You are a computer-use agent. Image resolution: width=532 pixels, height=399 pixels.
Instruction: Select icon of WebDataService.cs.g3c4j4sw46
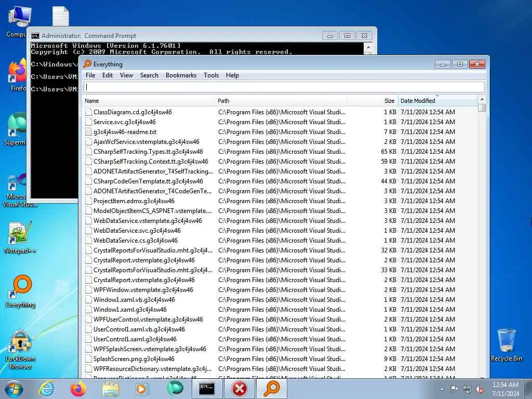88,240
